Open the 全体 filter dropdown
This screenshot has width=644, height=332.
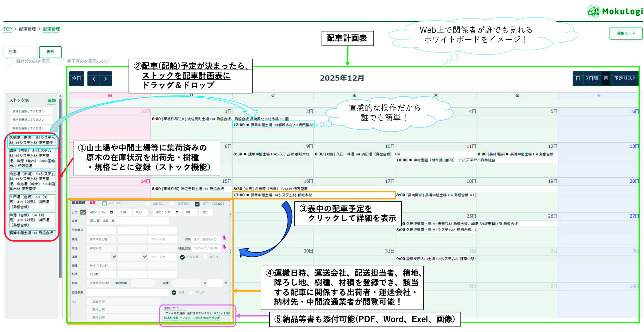(20, 52)
